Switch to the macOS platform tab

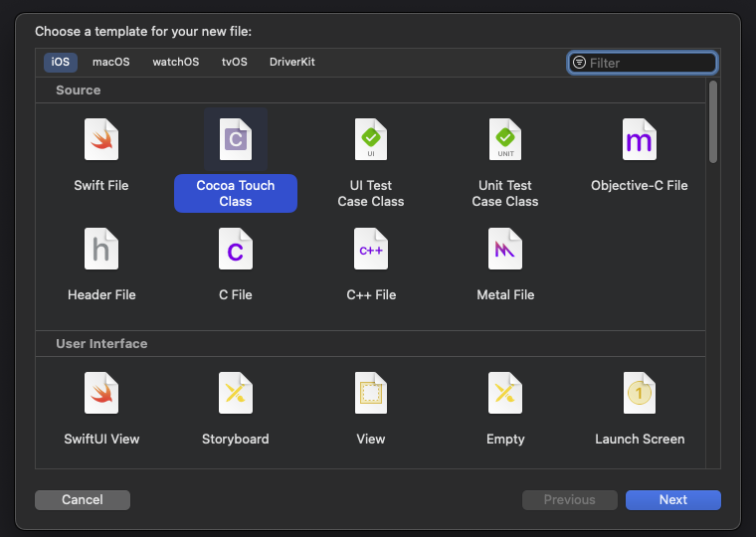point(110,63)
